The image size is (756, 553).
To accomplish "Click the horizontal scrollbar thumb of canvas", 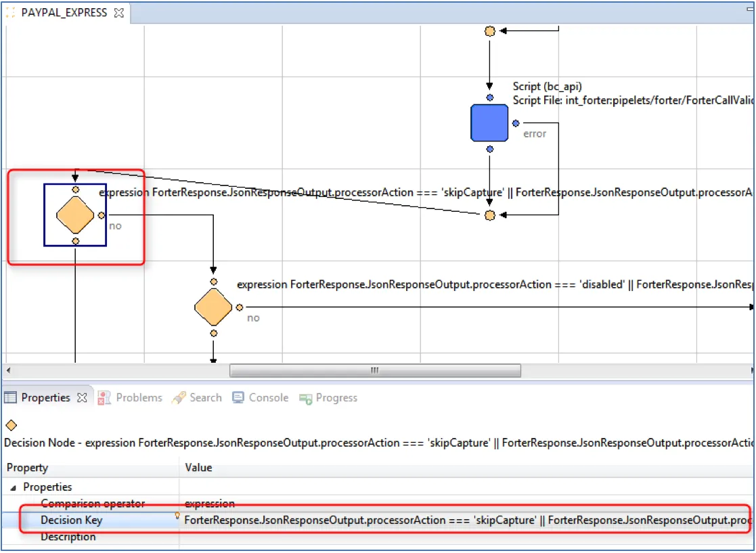I will tap(375, 370).
